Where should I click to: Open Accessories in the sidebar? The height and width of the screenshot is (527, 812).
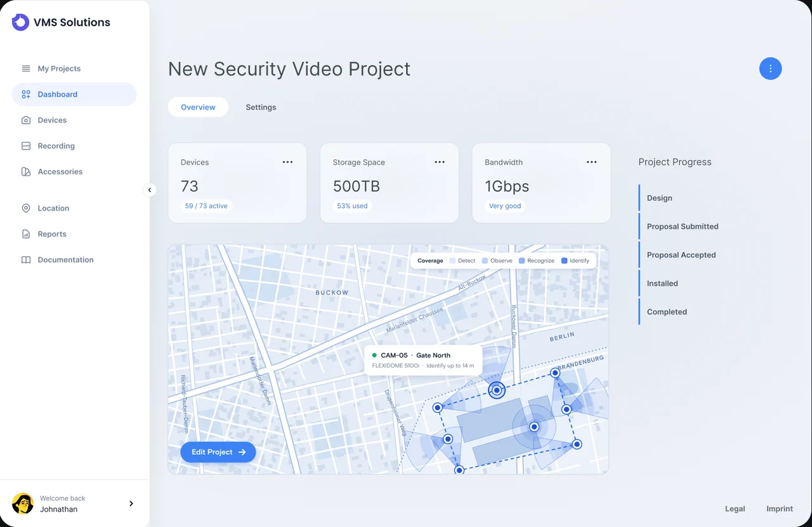coord(74,172)
